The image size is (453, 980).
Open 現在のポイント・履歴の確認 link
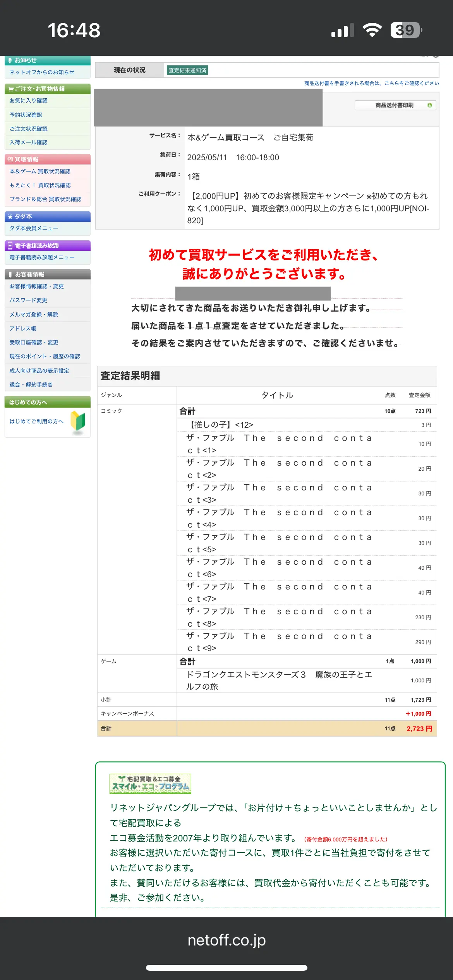click(x=45, y=356)
